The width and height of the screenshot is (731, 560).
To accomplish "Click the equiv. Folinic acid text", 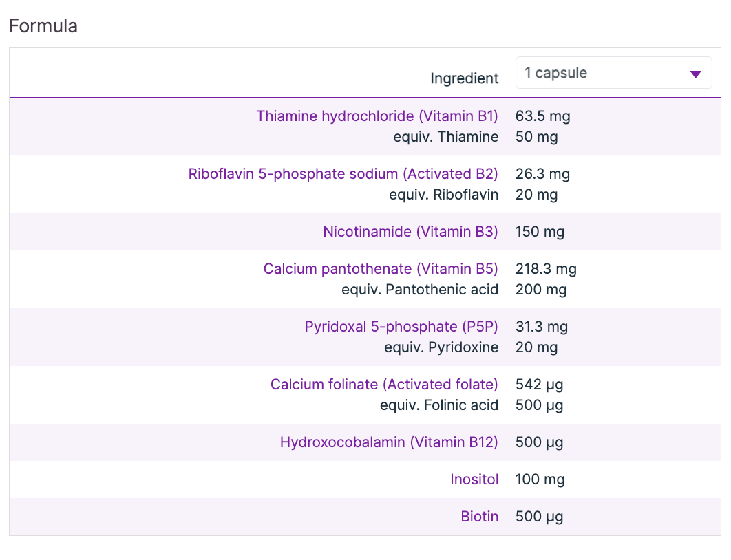I will 438,405.
